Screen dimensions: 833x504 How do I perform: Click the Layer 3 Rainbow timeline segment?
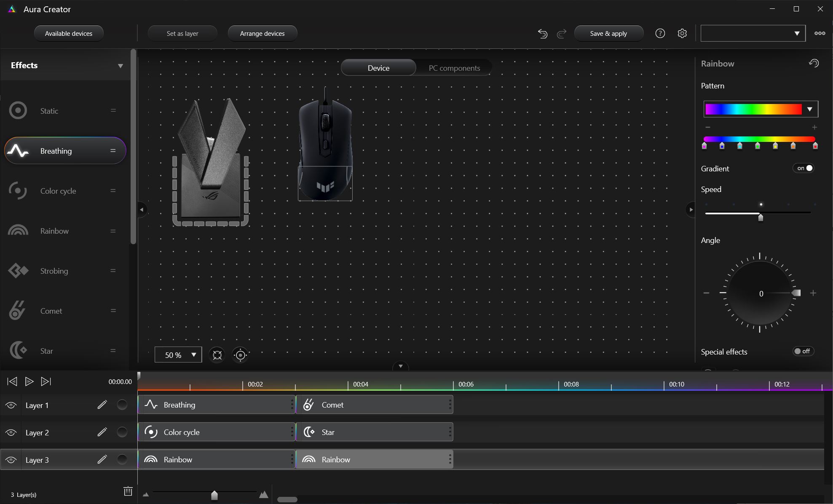[x=216, y=459]
